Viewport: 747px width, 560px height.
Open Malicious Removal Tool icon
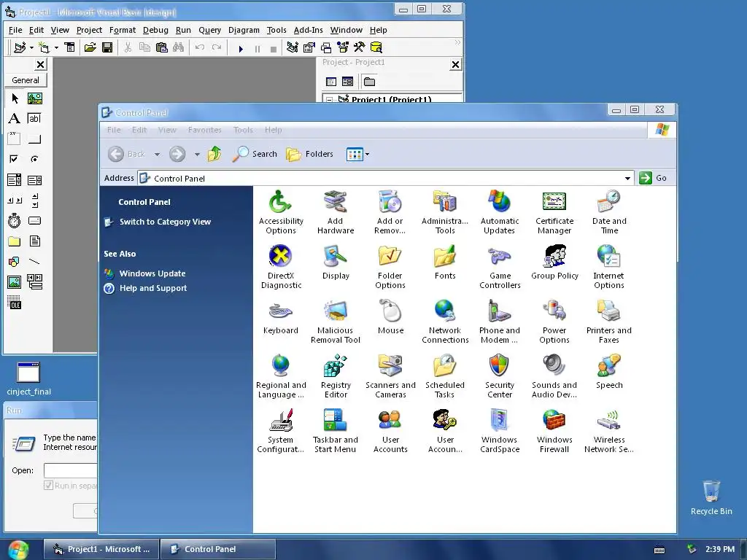336,322
